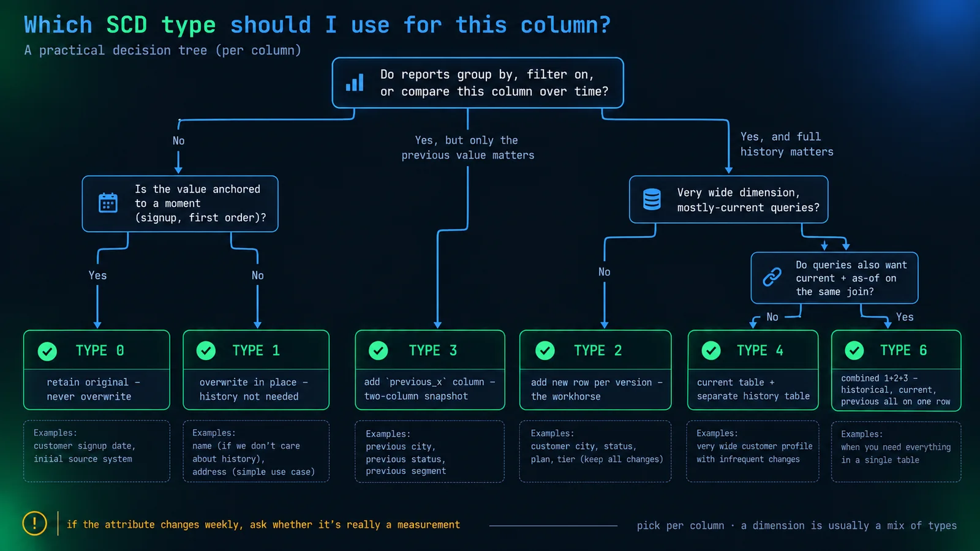Select the text "retain original – never overwrite"
This screenshot has height=551, width=980.
click(x=93, y=389)
